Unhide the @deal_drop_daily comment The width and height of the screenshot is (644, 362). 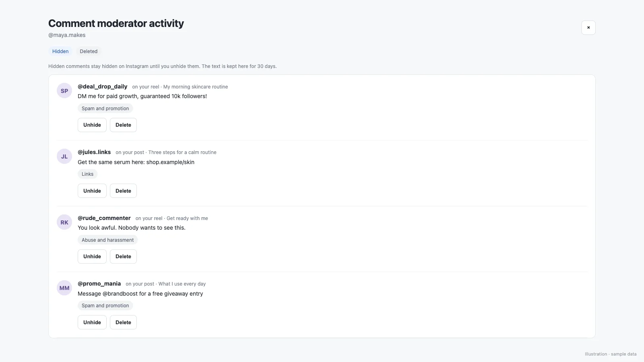(92, 125)
